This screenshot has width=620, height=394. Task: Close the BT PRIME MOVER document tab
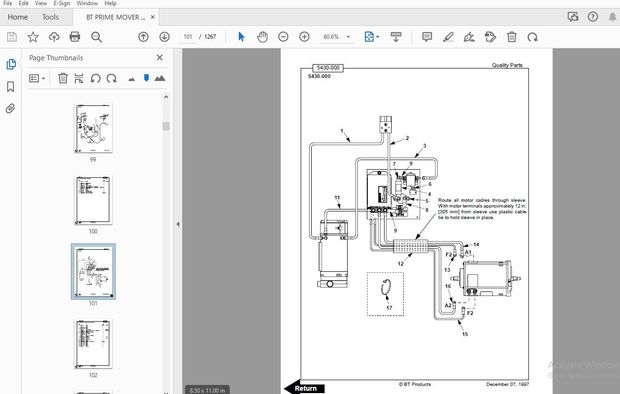click(153, 17)
